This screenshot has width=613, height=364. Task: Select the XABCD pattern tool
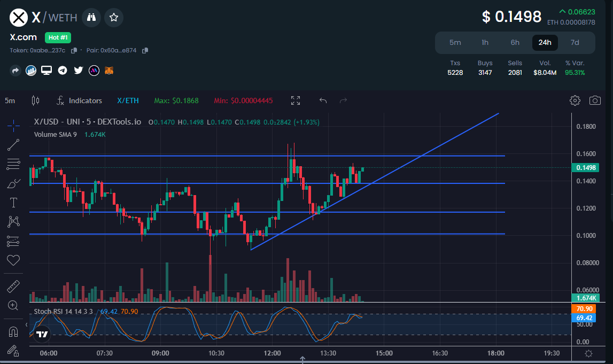pos(13,221)
